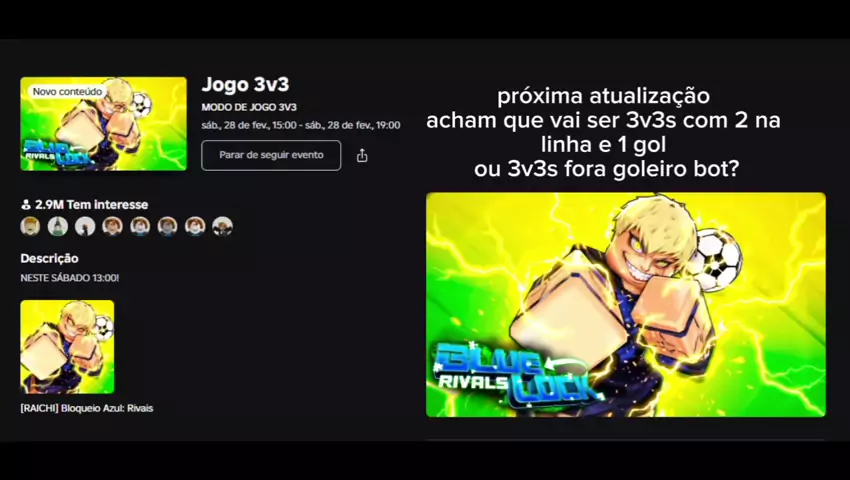Click the Novo conteúdo badge
850x480 pixels.
pyautogui.click(x=67, y=92)
